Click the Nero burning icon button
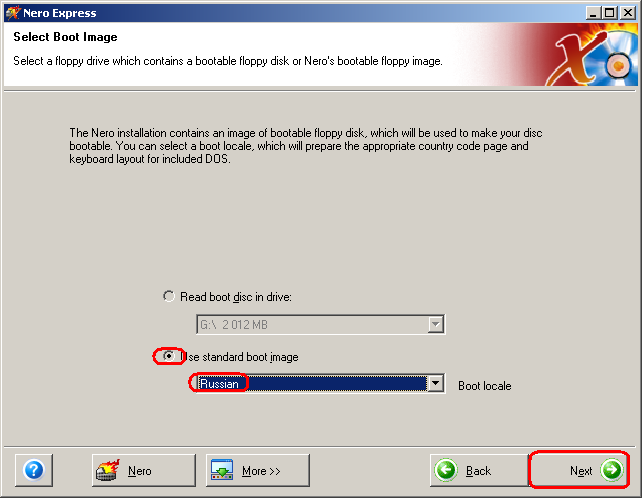The image size is (642, 498). tap(108, 470)
